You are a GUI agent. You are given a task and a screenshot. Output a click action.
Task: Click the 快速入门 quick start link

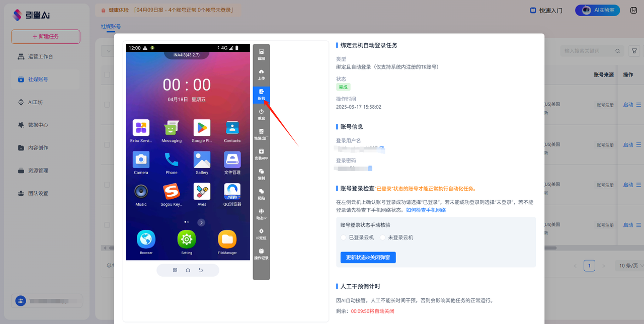[x=546, y=11]
